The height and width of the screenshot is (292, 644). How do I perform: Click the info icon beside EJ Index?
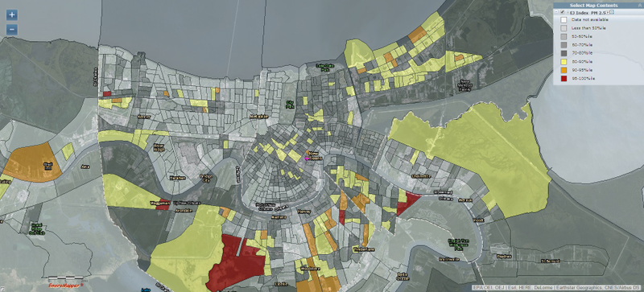tap(568, 12)
